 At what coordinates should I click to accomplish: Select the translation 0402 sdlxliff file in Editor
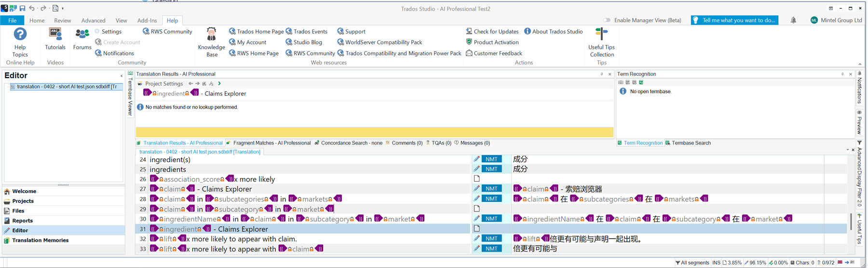point(66,87)
